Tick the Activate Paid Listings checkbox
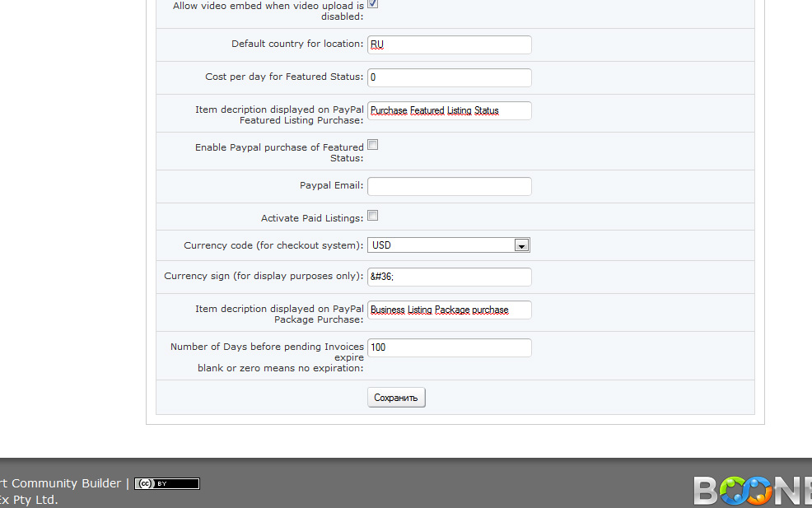Screen dimensions: 812x508 point(373,216)
